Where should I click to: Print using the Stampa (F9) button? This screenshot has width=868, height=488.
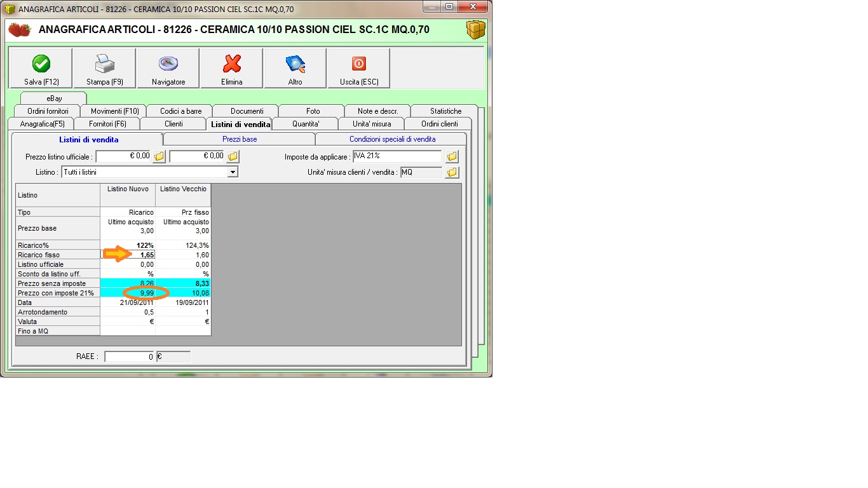[x=105, y=68]
